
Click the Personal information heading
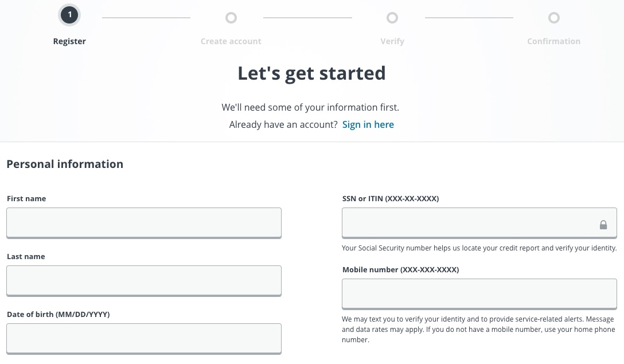click(65, 164)
